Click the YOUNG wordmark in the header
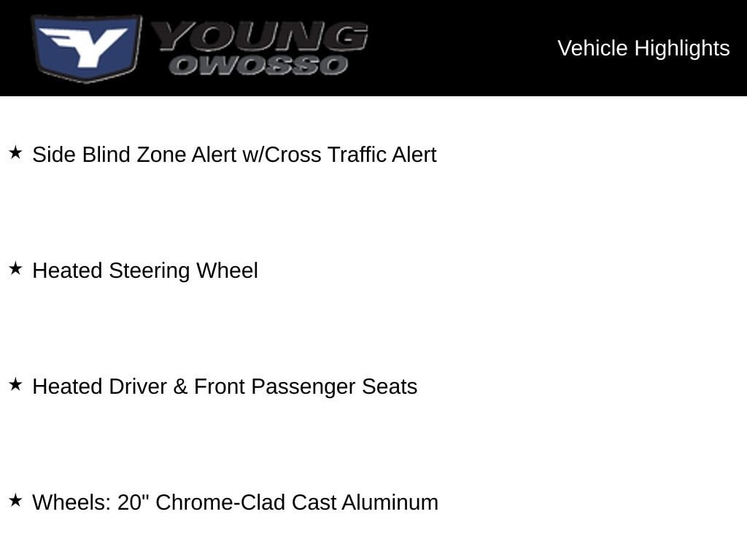Viewport: 747px width, 560px height. [260, 36]
